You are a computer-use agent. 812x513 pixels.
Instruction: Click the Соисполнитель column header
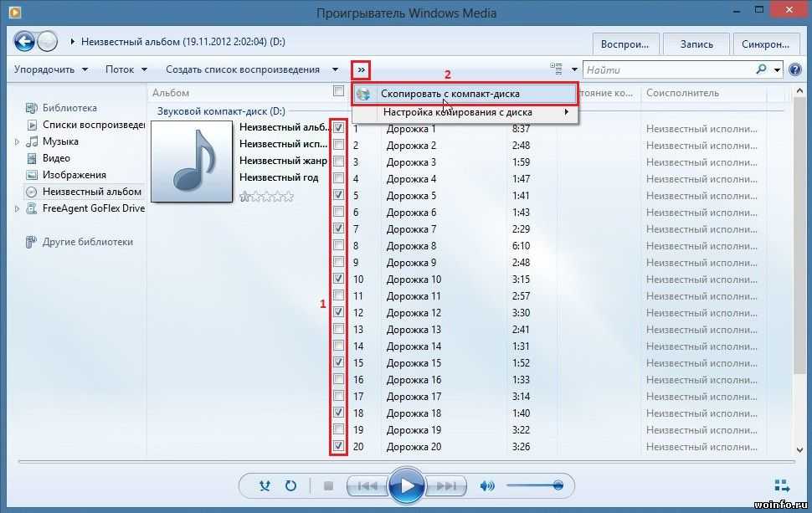682,93
